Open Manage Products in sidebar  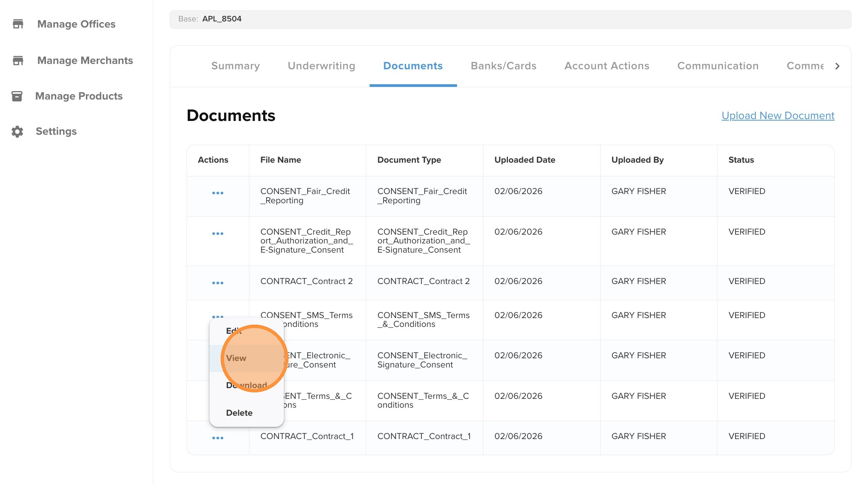pos(79,96)
